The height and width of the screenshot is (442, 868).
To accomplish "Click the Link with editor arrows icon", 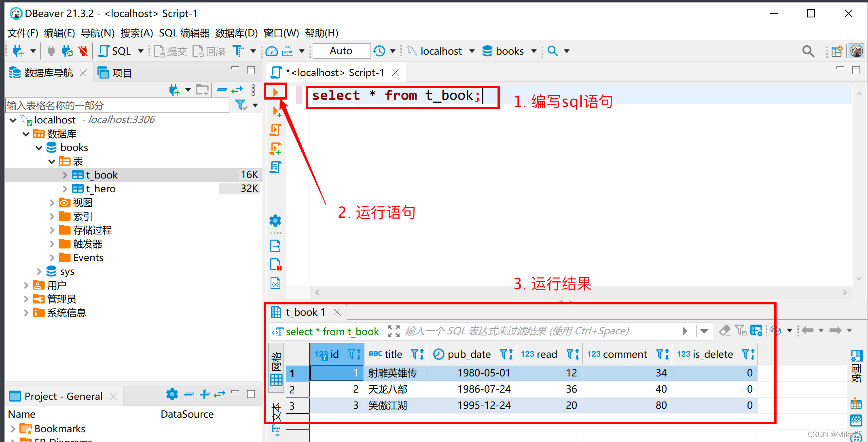I will 237,90.
